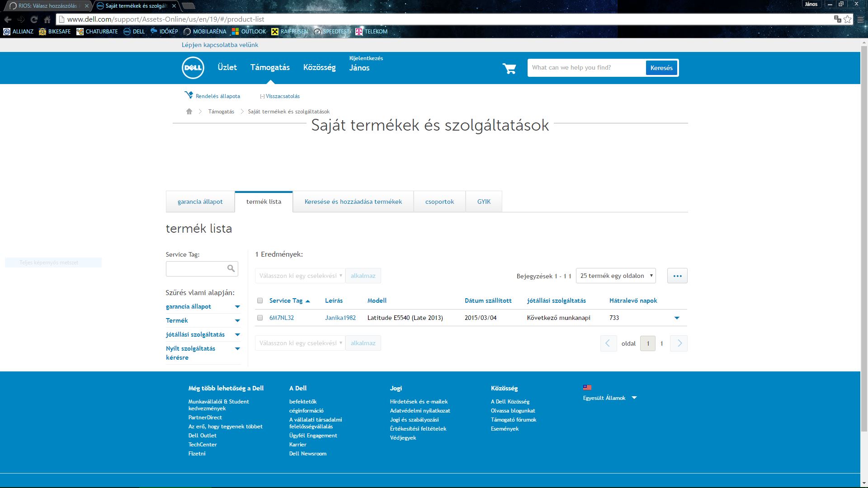Click the home icon in breadcrumb
The image size is (868, 488).
click(x=189, y=112)
